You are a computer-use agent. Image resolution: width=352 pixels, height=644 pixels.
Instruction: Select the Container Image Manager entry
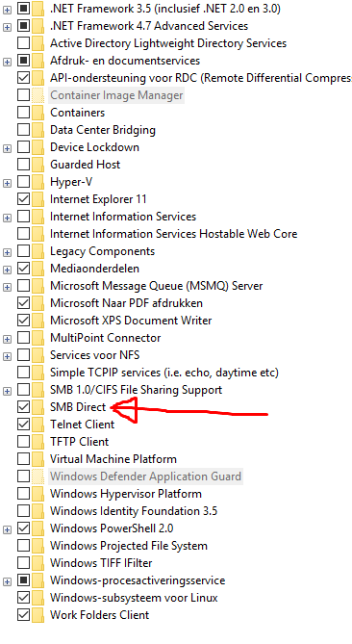click(116, 95)
